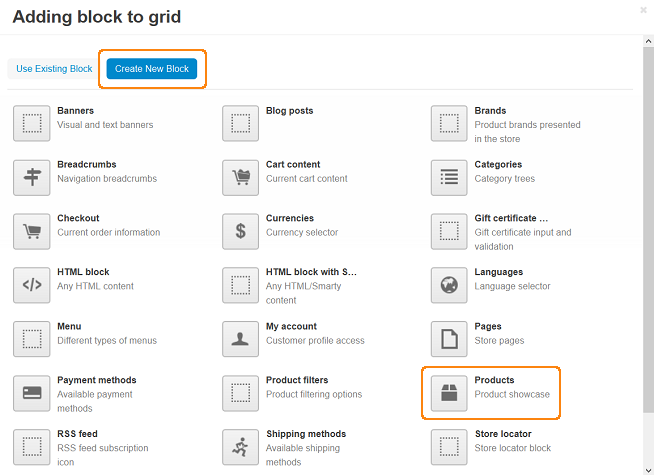Choose the Product filters block icon
Viewport: 654px width, 475px height.
(x=240, y=393)
